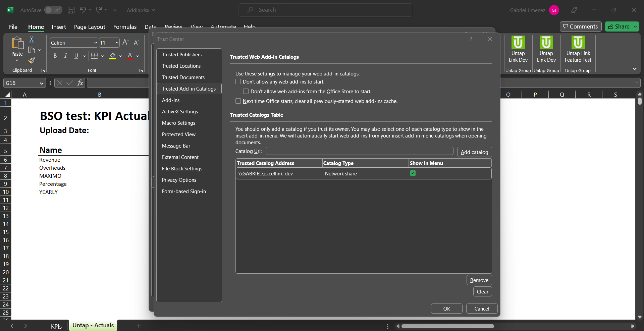Expand the underline style dropdown arrow

84,56
